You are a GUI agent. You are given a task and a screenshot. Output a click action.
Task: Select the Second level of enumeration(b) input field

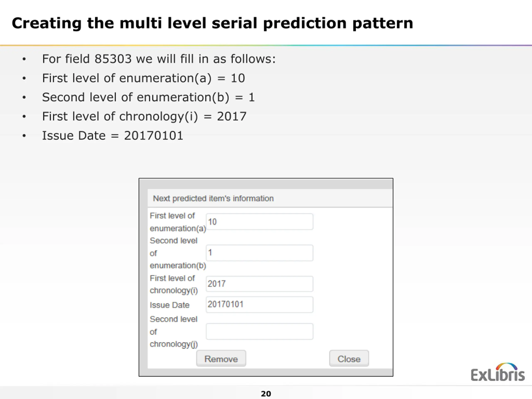click(260, 253)
